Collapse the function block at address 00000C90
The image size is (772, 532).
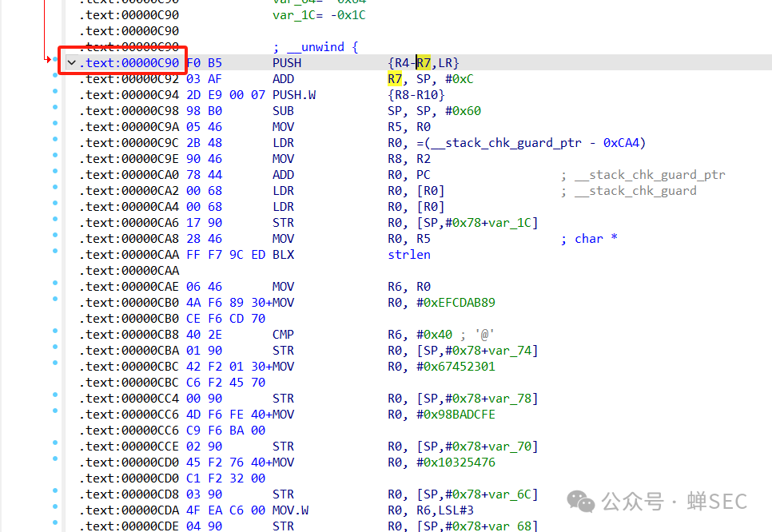pos(71,62)
